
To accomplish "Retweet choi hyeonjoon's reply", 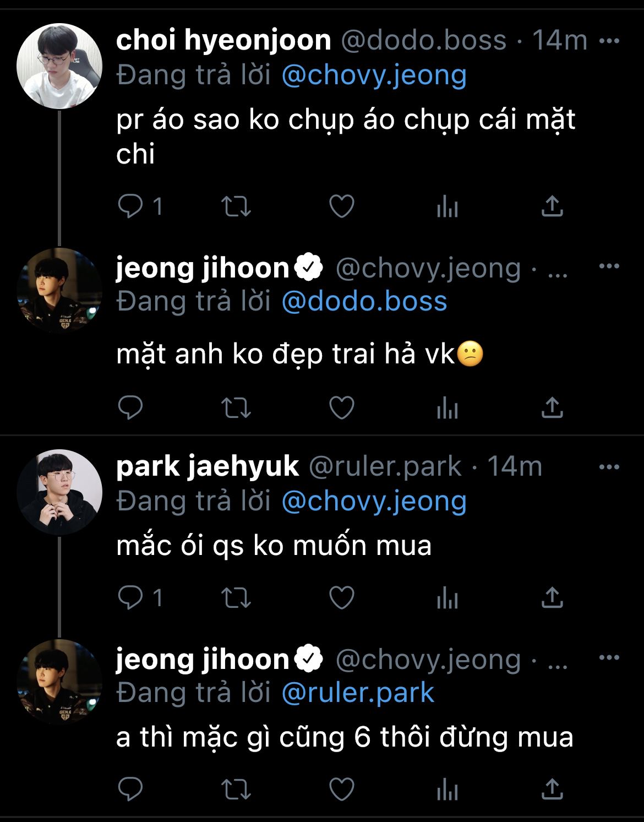I will [x=236, y=206].
